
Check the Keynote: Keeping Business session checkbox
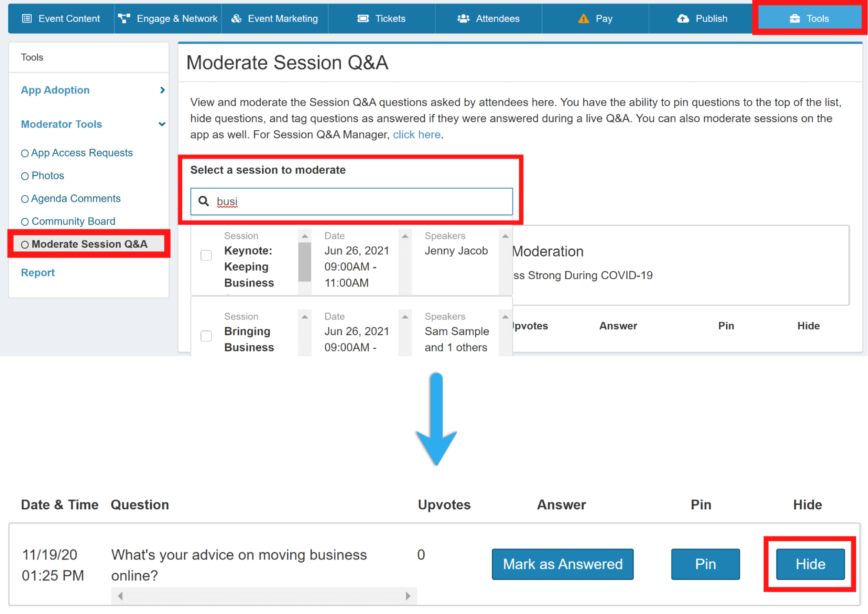[x=206, y=255]
